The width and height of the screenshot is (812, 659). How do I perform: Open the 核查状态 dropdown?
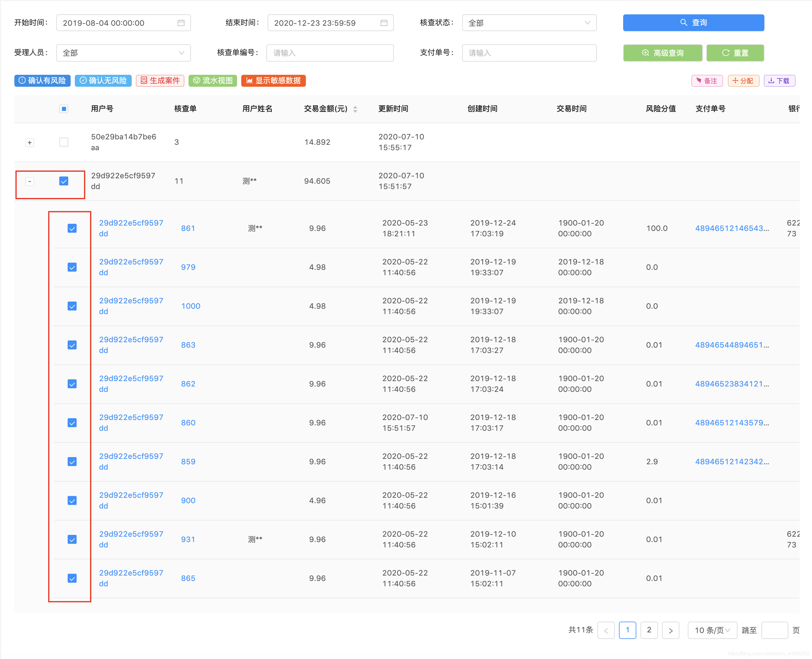coord(529,23)
